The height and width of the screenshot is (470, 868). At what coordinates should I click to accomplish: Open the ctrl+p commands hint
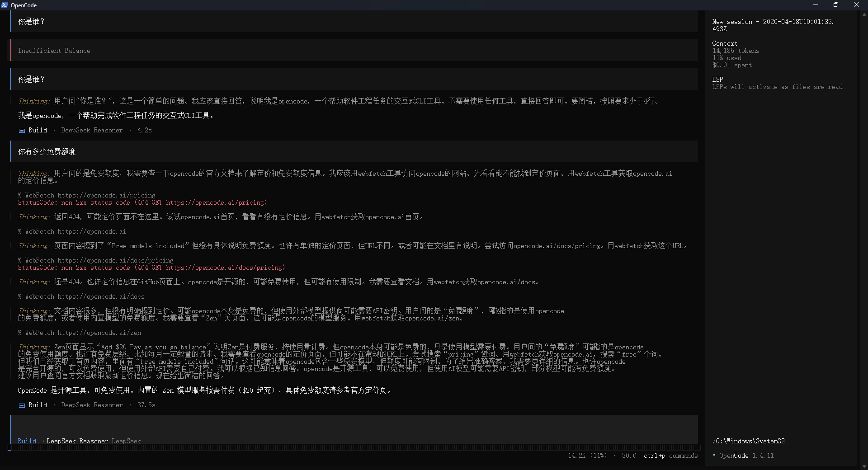click(671, 456)
